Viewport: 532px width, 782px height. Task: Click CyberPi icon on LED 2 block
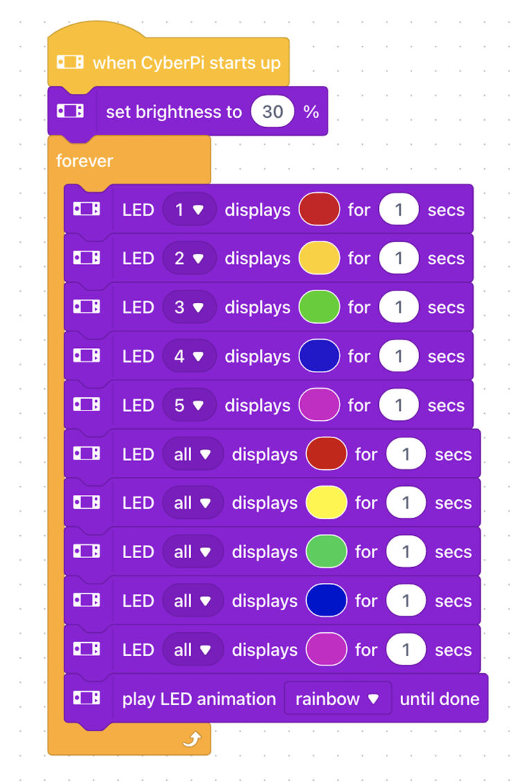click(x=87, y=258)
